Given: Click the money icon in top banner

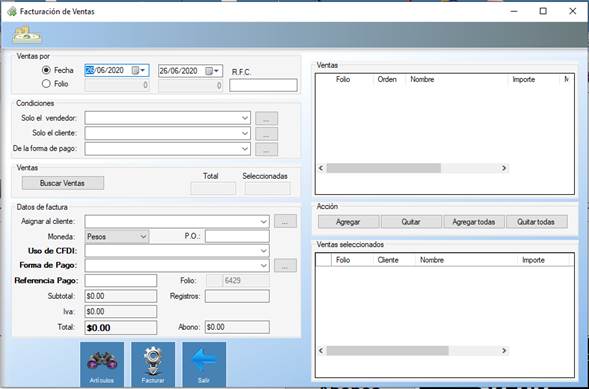Looking at the screenshot, I should point(27,35).
